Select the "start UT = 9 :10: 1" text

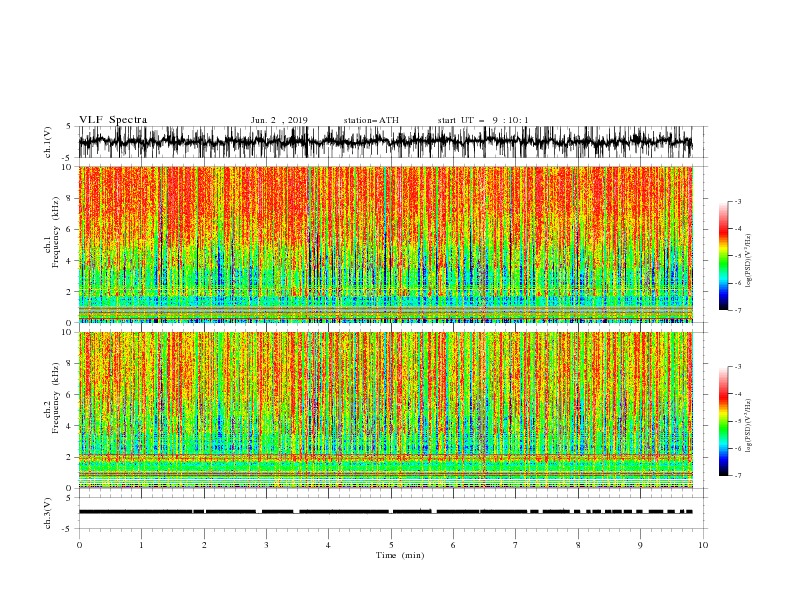(x=483, y=120)
